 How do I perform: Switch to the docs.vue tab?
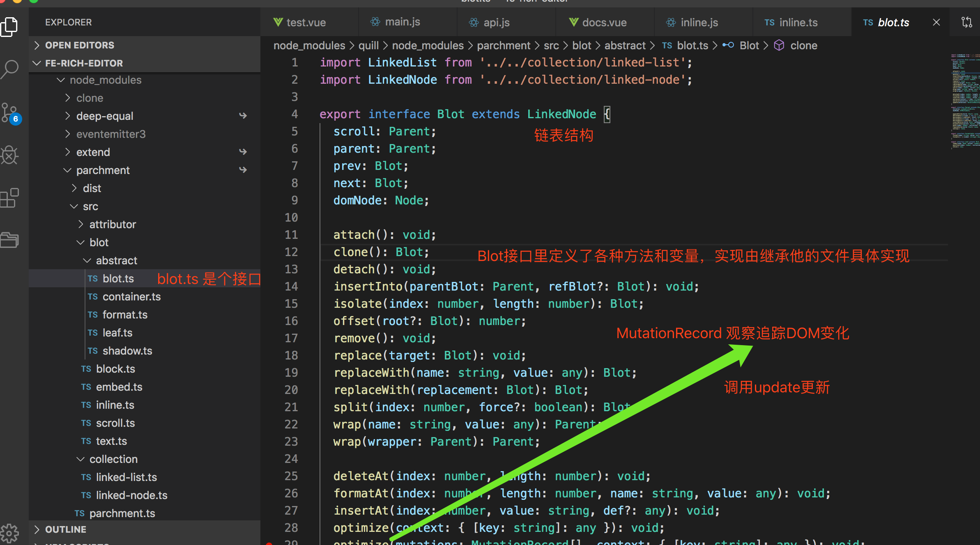pyautogui.click(x=604, y=23)
